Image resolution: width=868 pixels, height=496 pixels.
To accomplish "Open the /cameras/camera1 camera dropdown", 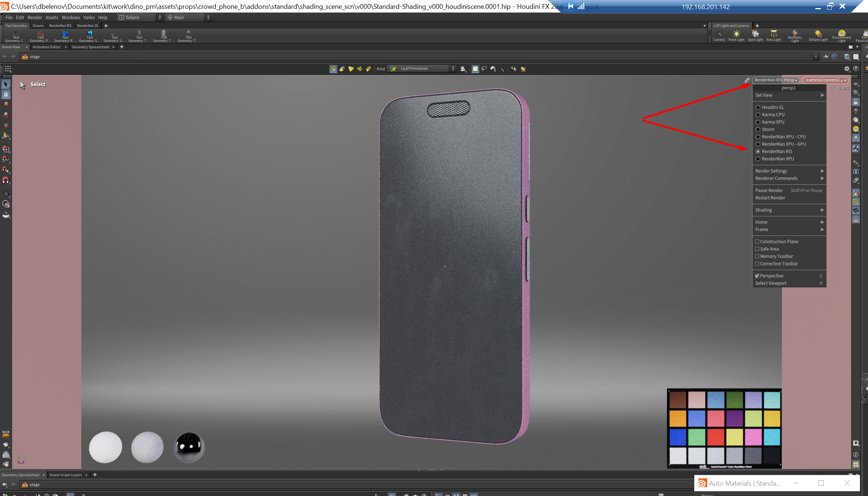I will 825,80.
